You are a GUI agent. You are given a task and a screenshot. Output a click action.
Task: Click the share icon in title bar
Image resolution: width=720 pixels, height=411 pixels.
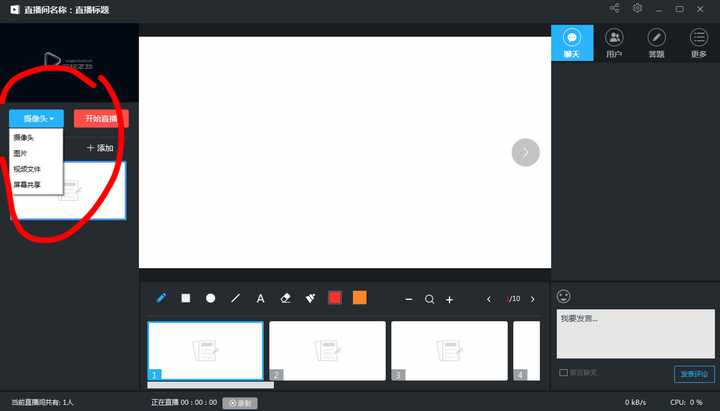[614, 8]
